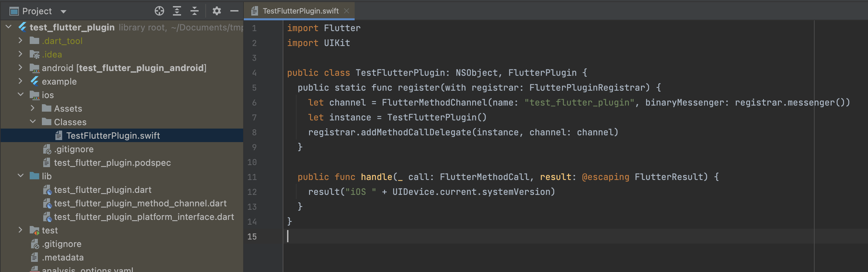This screenshot has height=272, width=868.
Task: Click addMethodCallDelegate on line 8
Action: click(x=416, y=132)
